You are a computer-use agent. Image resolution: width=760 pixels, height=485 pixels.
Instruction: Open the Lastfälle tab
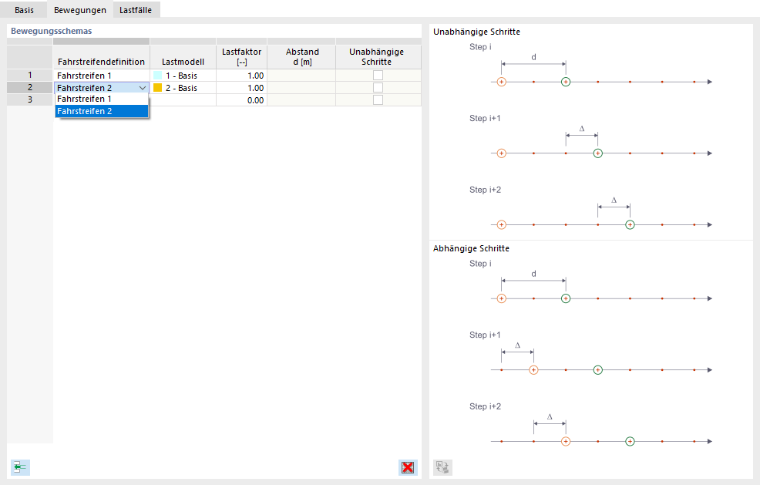[135, 10]
